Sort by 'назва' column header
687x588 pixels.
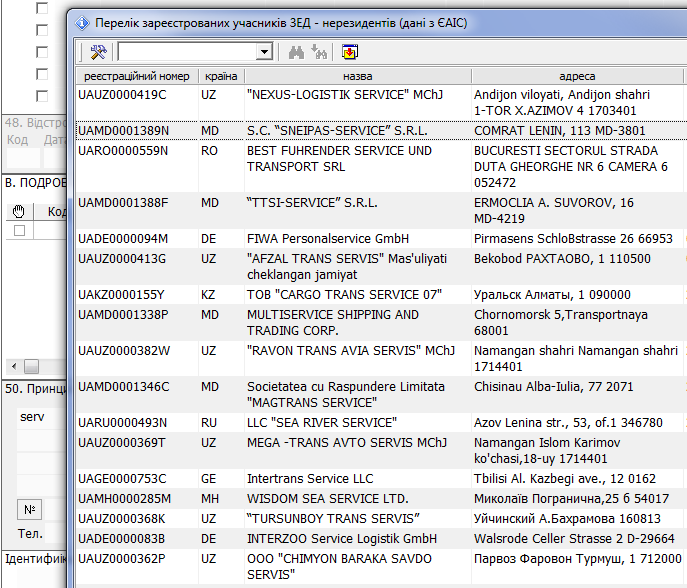[358, 76]
